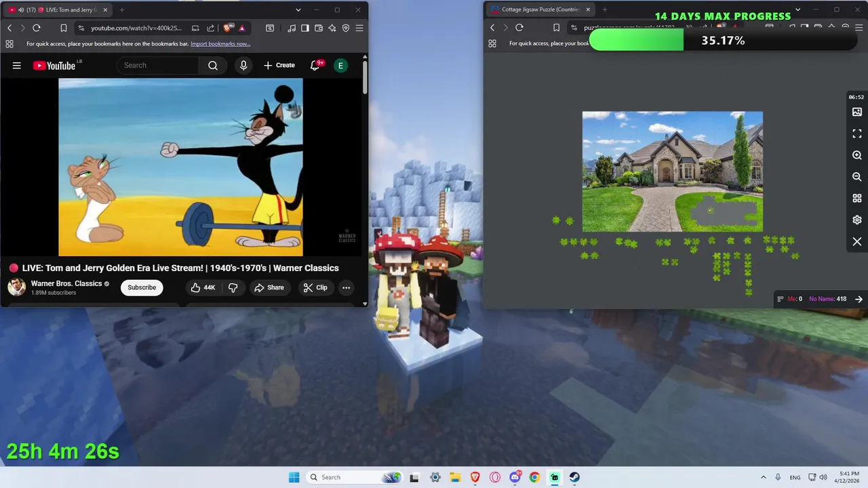Viewport: 868px width, 488px height.
Task: Open the media music note control in YouTube window
Action: pyautogui.click(x=292, y=28)
